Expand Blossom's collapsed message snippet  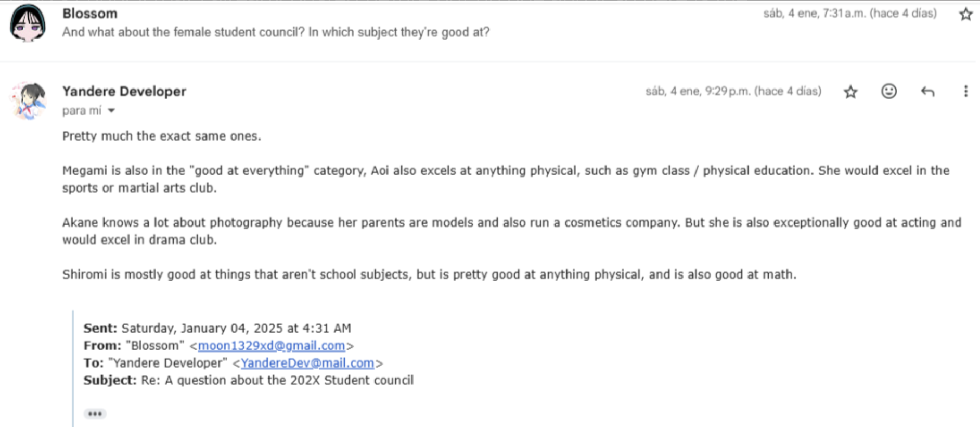276,32
